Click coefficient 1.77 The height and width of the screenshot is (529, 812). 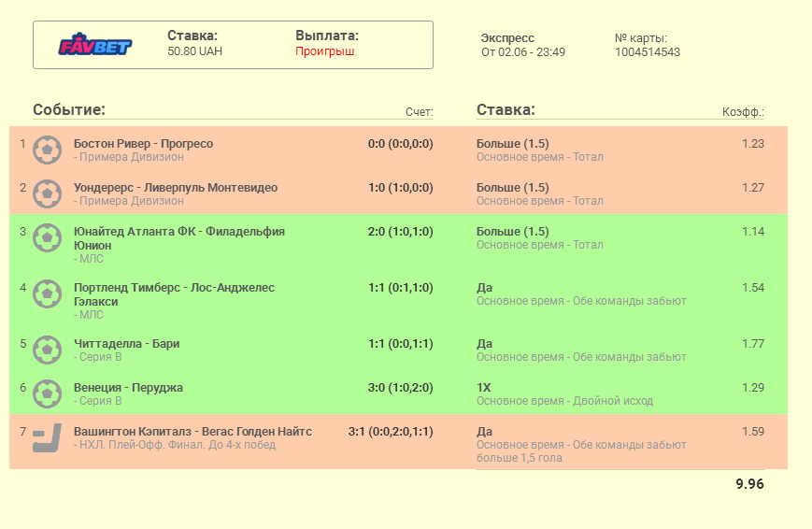[753, 344]
